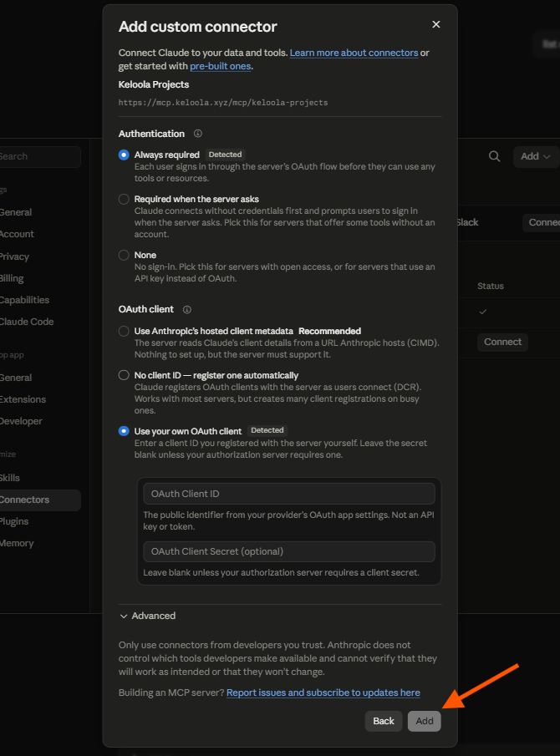Open Claude Code in sidebar
The width and height of the screenshot is (560, 756).
[x=27, y=322]
